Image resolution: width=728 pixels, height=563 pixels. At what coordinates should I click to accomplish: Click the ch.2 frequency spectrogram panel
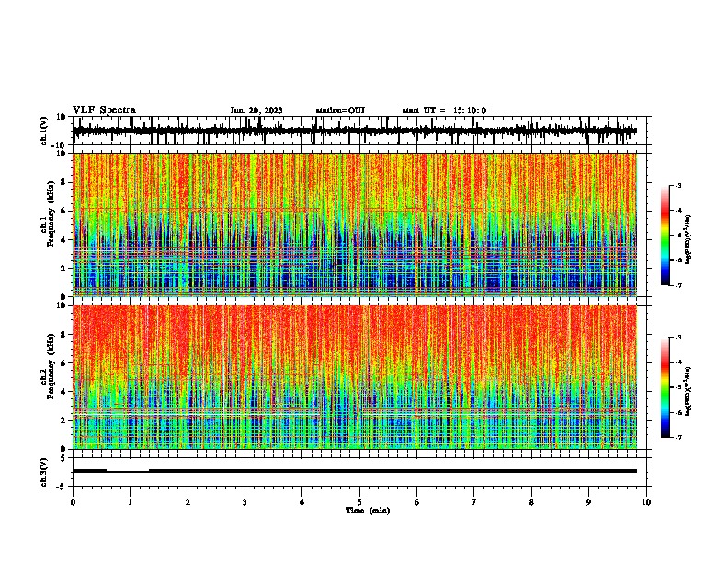[x=361, y=377]
